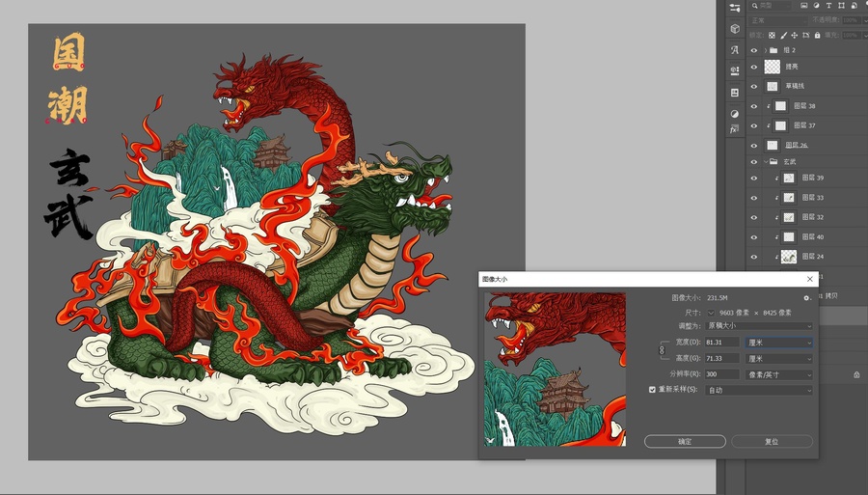The height and width of the screenshot is (495, 868).
Task: Select the 图层 33 layer row
Action: point(807,198)
